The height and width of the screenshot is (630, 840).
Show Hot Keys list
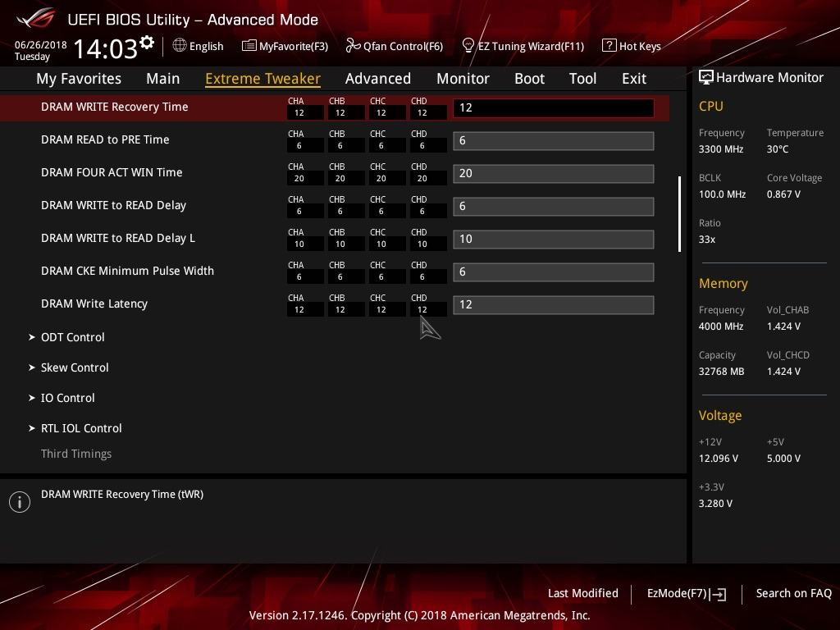640,46
